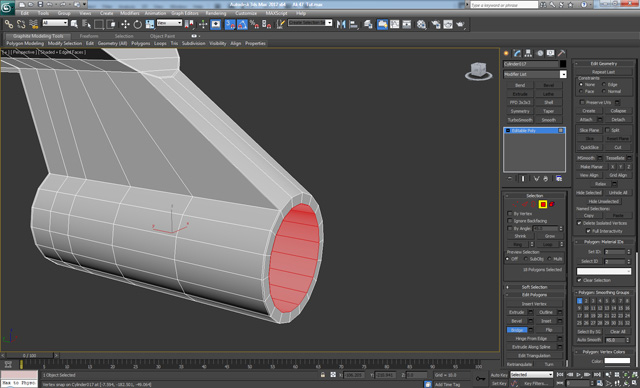This screenshot has height=388, width=640.
Task: Toggle the Split checkbox
Action: pos(607,130)
